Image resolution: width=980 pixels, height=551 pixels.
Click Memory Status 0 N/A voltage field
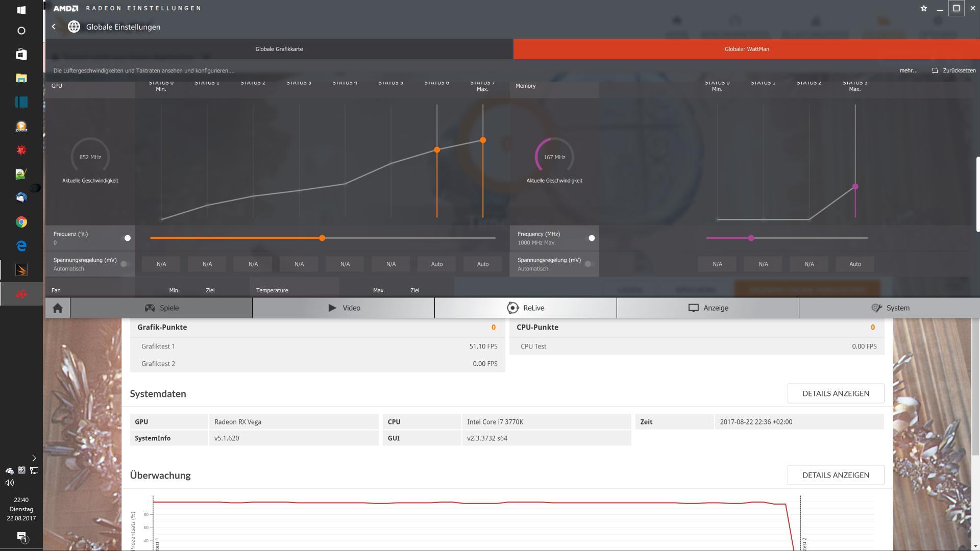pyautogui.click(x=717, y=264)
